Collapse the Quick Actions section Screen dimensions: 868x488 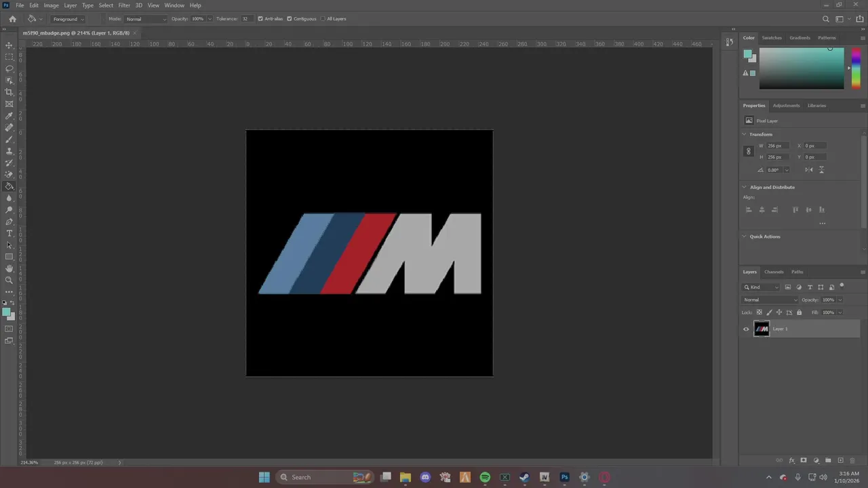click(x=745, y=237)
